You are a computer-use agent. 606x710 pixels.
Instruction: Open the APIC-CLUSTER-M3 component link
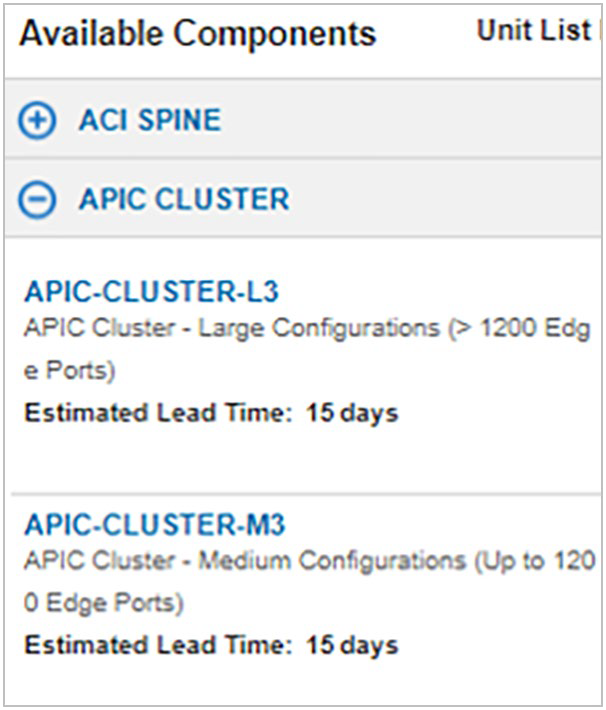point(155,525)
